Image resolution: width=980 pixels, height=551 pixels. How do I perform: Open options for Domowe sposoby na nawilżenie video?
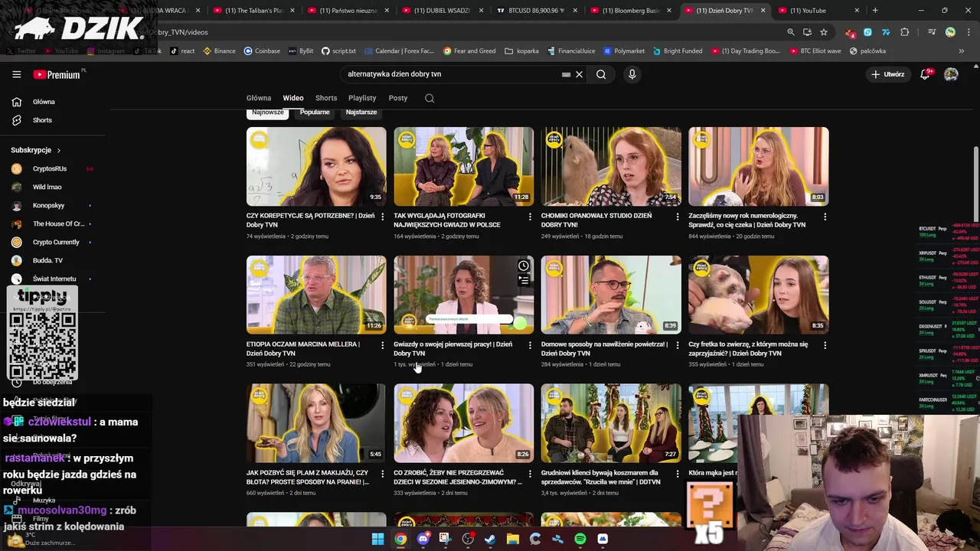tap(677, 345)
